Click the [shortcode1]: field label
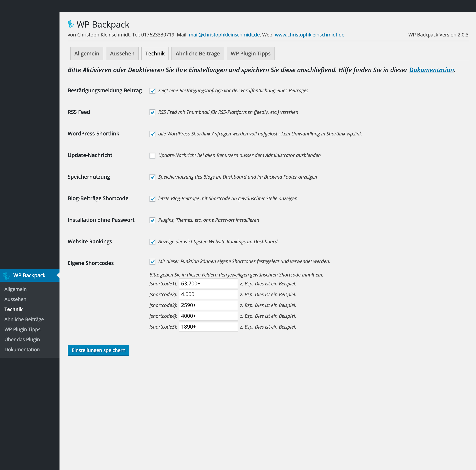 tap(163, 284)
